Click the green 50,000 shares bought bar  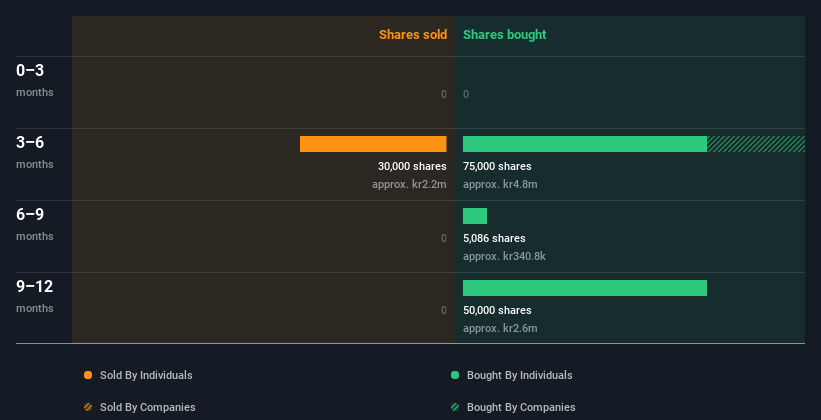tap(585, 288)
